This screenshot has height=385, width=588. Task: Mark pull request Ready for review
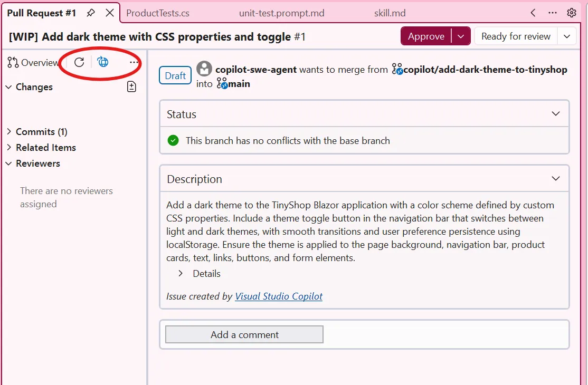(x=516, y=36)
